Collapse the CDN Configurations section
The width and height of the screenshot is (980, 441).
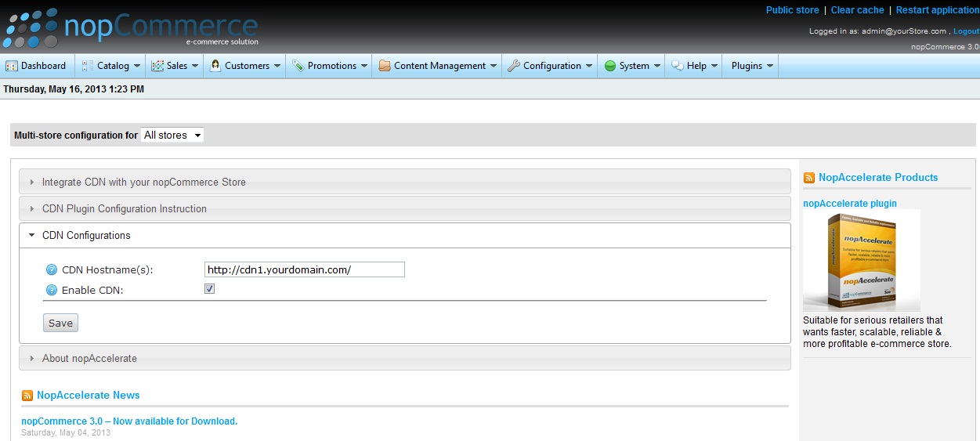coord(404,235)
